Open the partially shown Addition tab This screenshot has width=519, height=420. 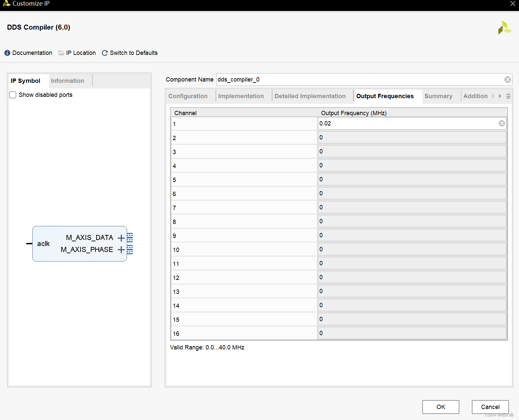tap(475, 96)
